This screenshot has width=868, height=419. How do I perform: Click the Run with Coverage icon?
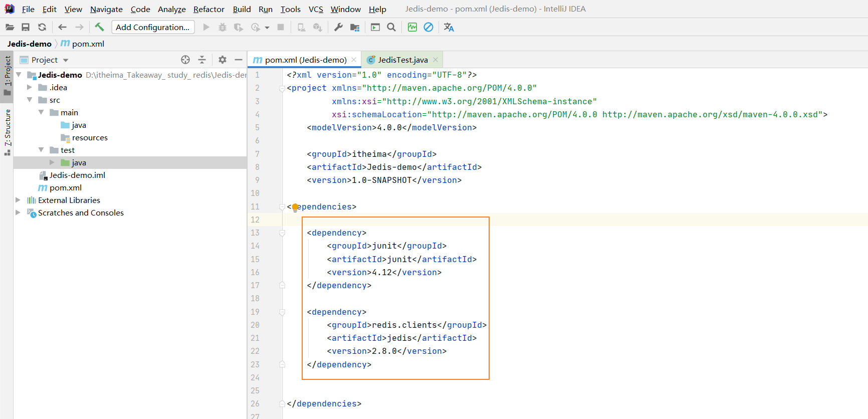tap(239, 27)
